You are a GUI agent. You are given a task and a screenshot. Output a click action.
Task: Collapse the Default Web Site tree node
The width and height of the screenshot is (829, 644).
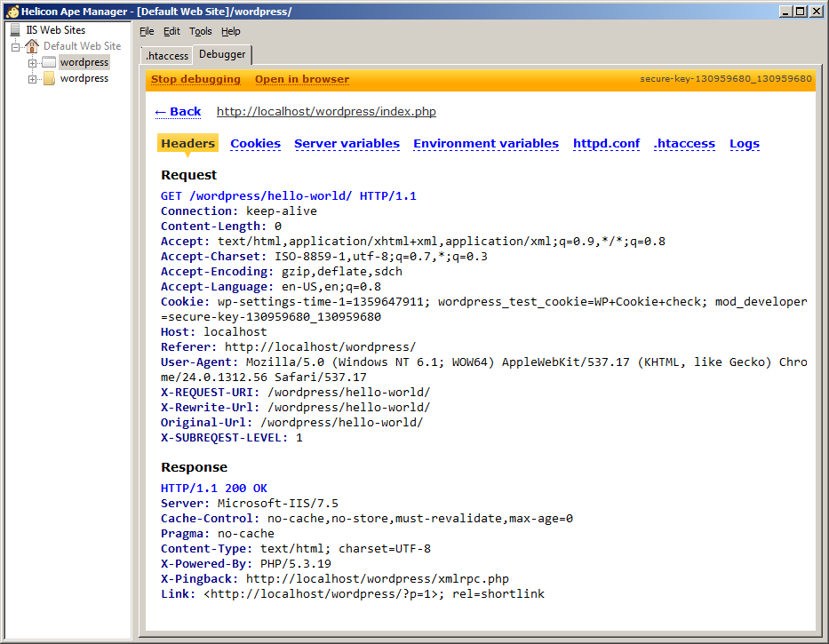(16, 46)
